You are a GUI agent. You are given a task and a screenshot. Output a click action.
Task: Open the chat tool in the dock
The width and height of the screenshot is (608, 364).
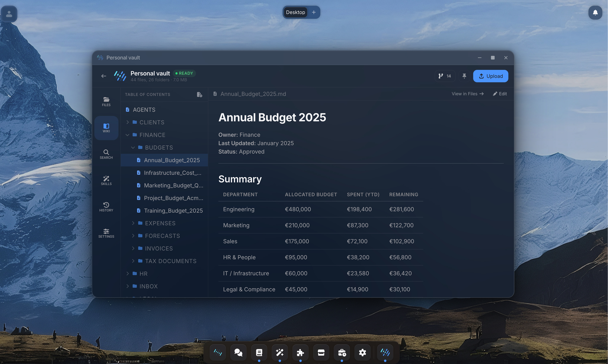238,353
